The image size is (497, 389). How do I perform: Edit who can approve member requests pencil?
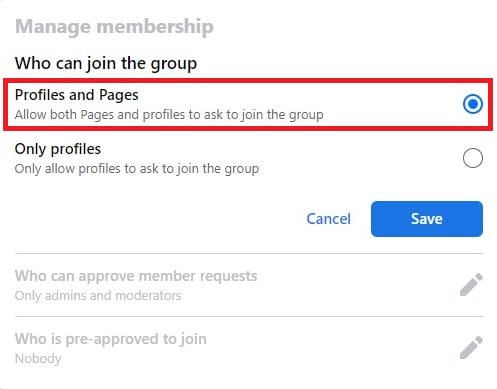click(471, 284)
